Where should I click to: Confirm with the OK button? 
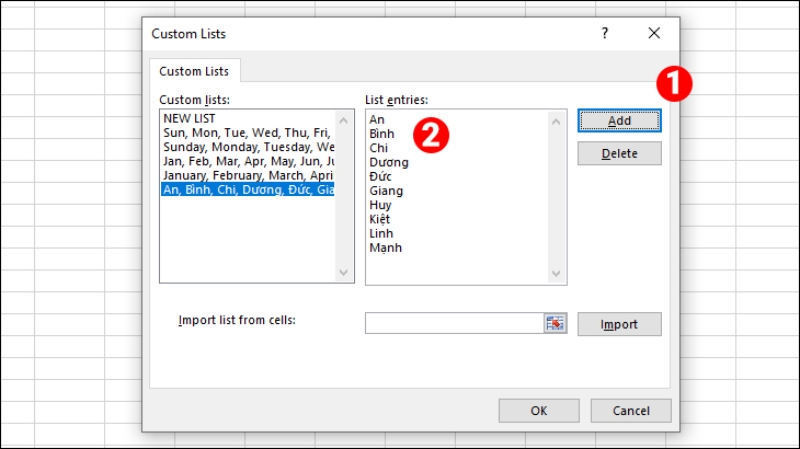[x=539, y=410]
